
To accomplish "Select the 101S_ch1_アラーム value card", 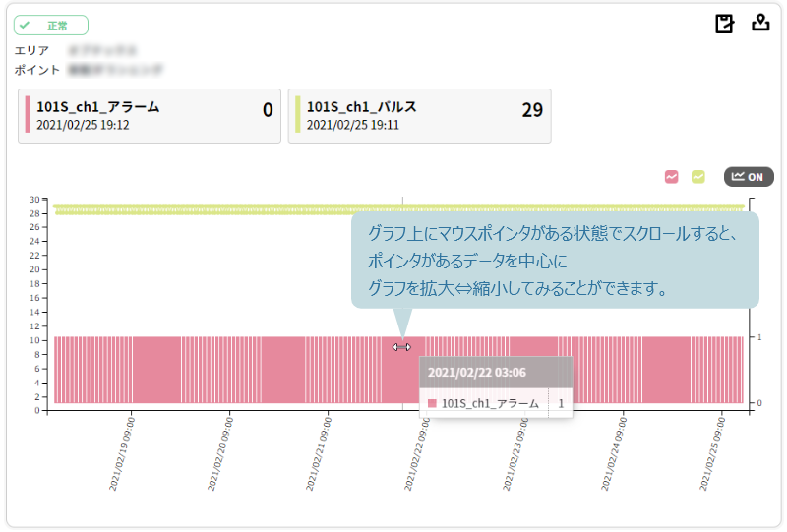I will (150, 116).
